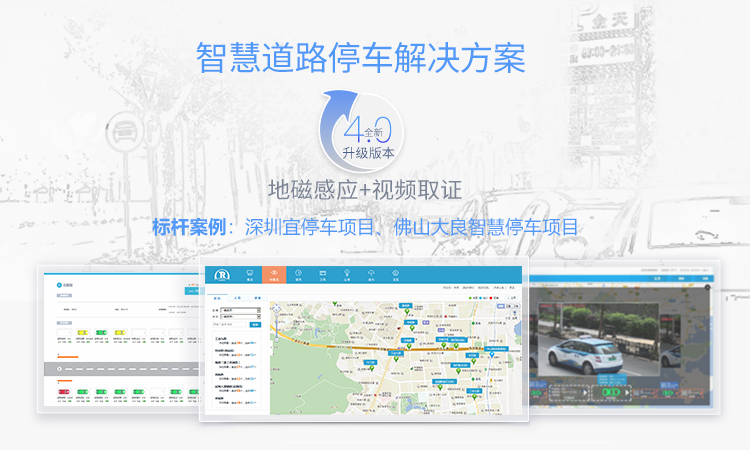
Task: Click the '地磁感应+视频取证' text
Action: coord(365,190)
